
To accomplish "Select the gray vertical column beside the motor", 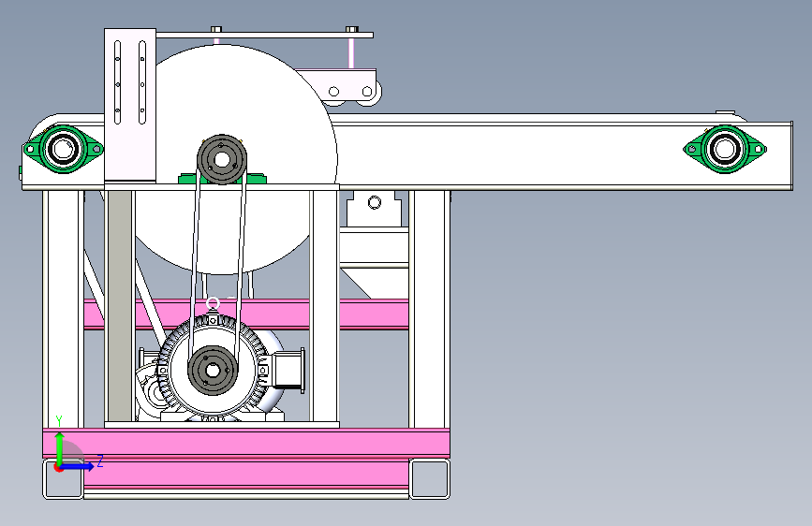I will coord(120,306).
